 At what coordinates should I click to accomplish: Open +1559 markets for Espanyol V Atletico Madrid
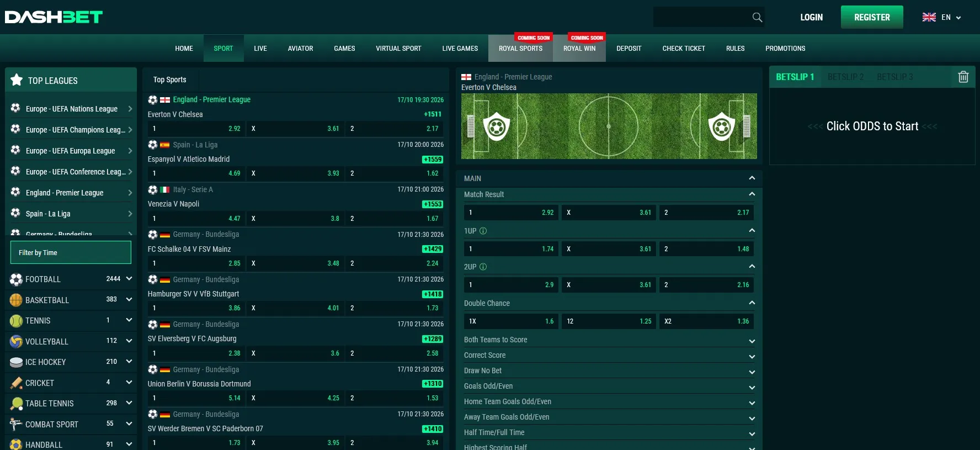click(x=433, y=160)
